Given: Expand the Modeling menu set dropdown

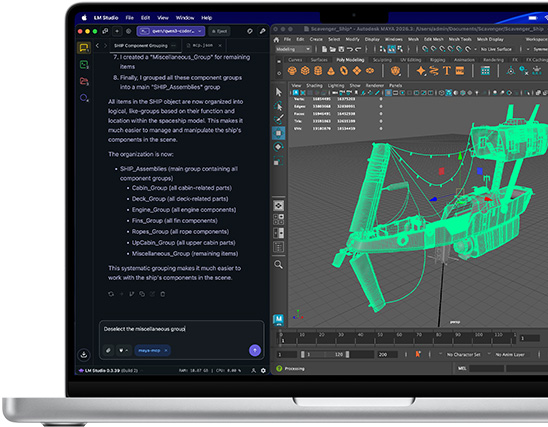Looking at the screenshot, I should [x=293, y=49].
